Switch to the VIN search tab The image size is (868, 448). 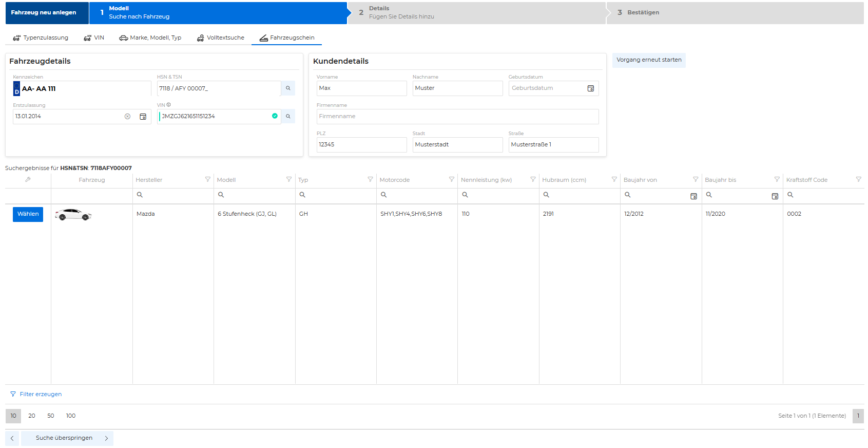pos(94,38)
